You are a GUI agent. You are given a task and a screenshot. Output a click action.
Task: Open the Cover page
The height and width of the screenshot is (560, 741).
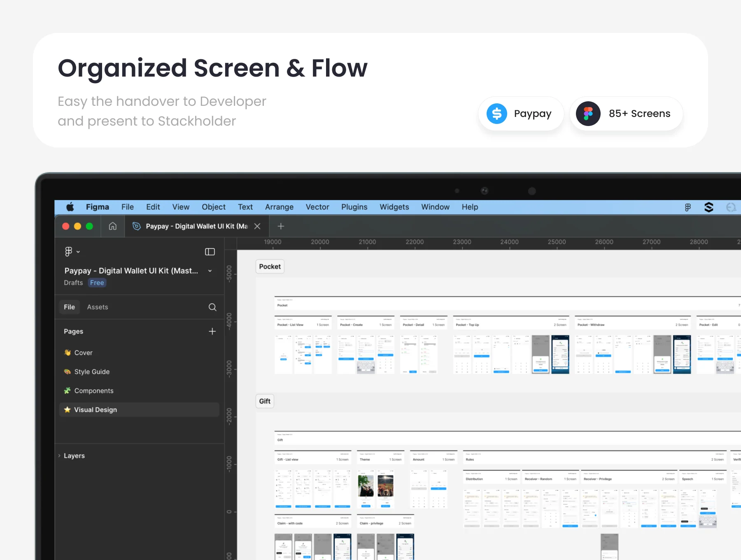(139, 353)
